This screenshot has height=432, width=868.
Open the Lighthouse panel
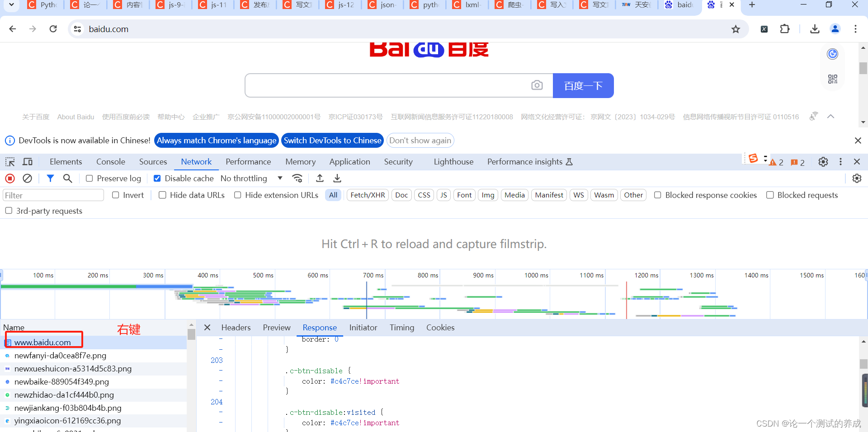[x=453, y=162]
